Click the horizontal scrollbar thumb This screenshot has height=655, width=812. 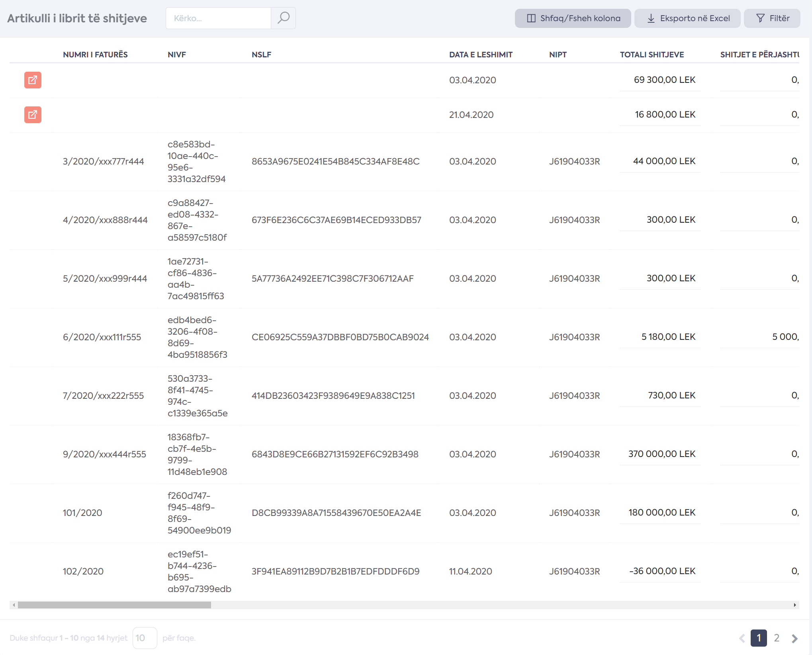(114, 605)
